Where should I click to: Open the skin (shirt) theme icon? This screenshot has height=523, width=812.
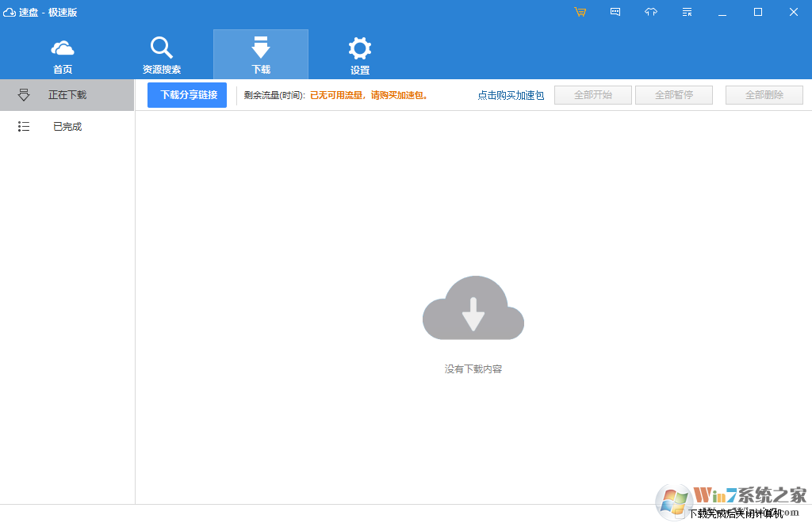pos(651,12)
